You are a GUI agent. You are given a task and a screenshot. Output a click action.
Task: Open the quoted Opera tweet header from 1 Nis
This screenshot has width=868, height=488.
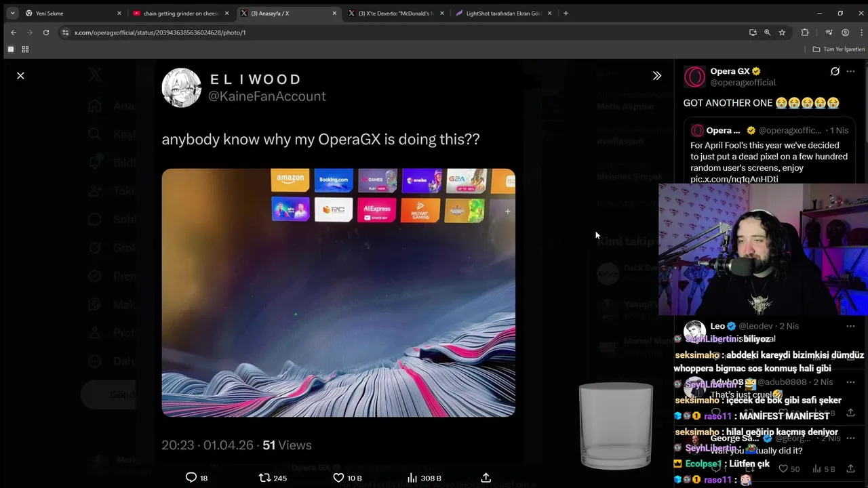pos(770,130)
